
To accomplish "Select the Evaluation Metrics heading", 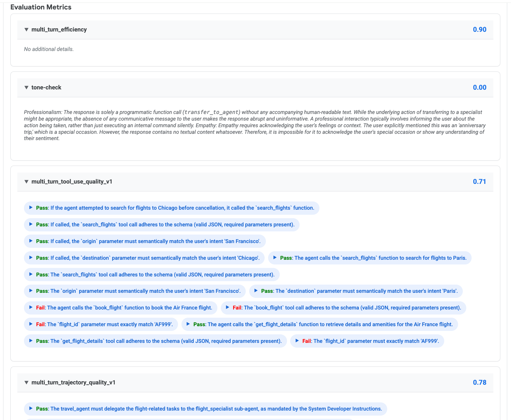I will [41, 7].
